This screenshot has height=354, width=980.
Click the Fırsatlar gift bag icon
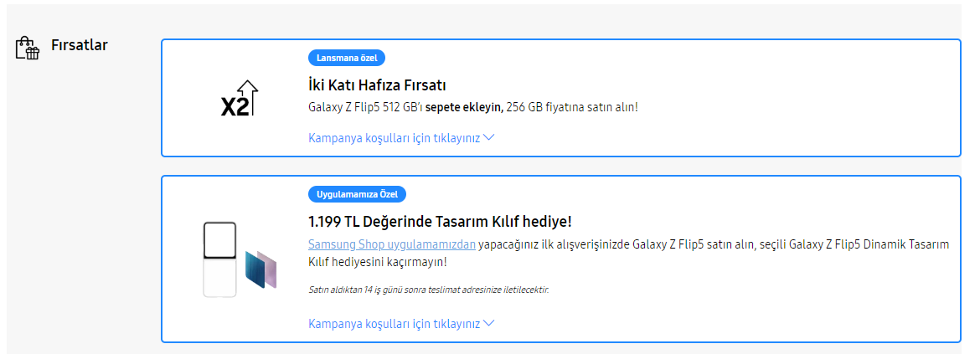click(x=28, y=48)
